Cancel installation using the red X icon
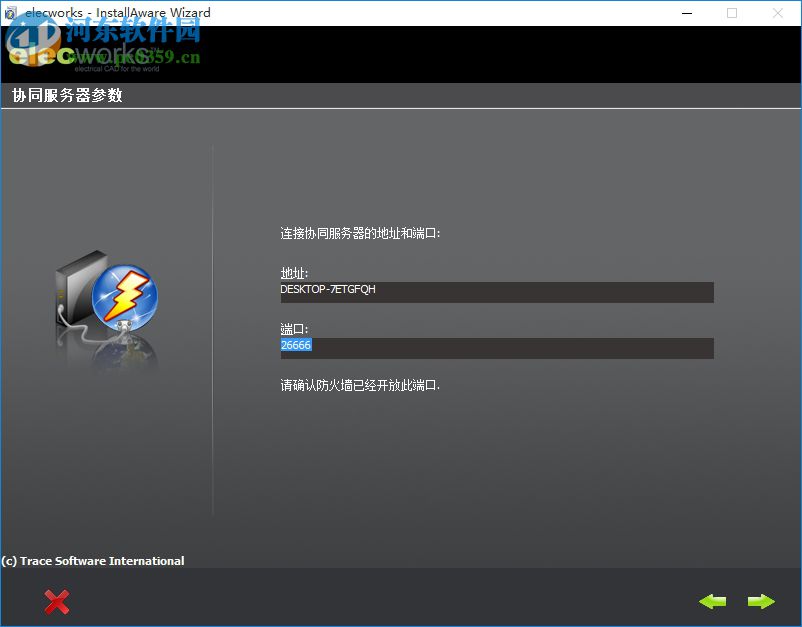 pyautogui.click(x=57, y=601)
